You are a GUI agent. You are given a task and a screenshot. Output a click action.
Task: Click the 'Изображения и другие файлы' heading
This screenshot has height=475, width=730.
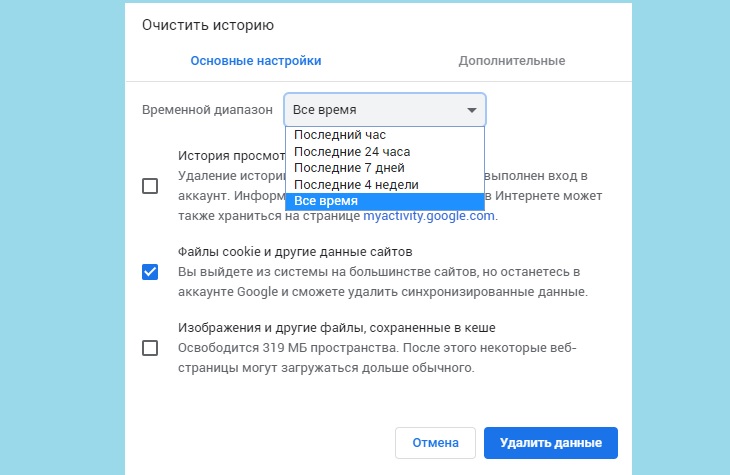(337, 327)
